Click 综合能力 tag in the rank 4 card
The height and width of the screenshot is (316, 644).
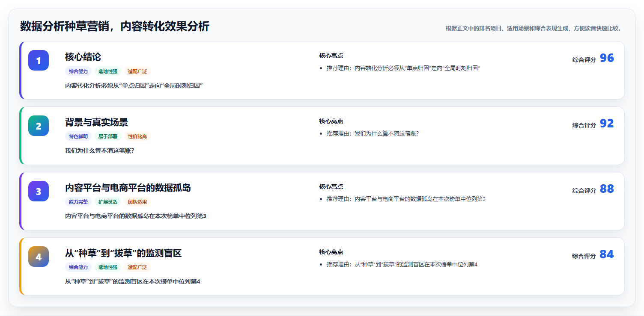click(x=78, y=268)
